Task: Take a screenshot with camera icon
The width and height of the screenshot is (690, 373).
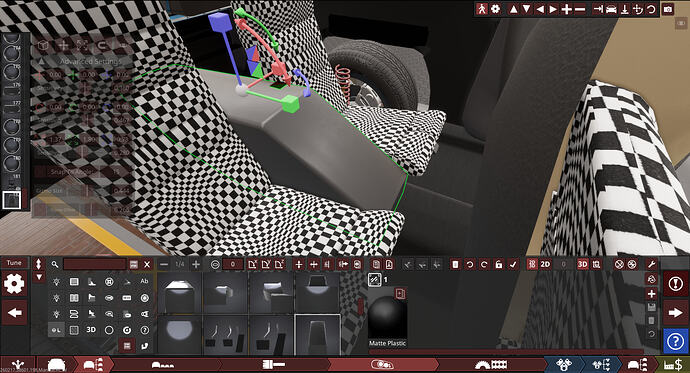Action: pyautogui.click(x=668, y=9)
